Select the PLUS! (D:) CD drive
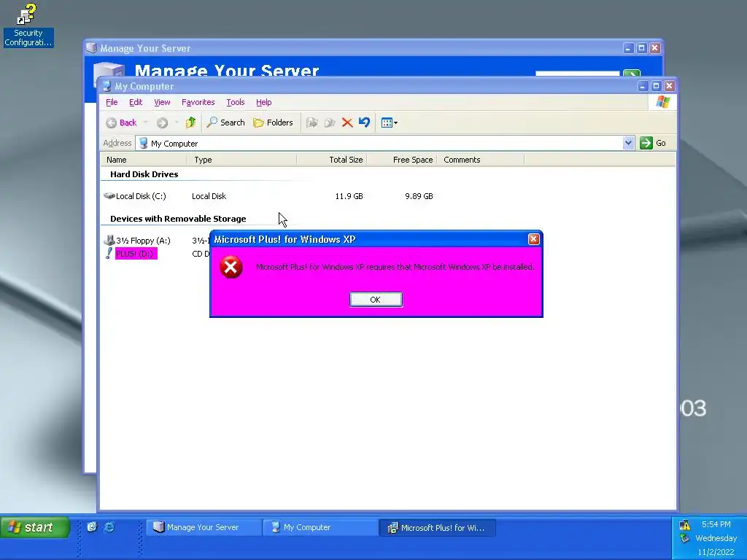 [x=131, y=253]
